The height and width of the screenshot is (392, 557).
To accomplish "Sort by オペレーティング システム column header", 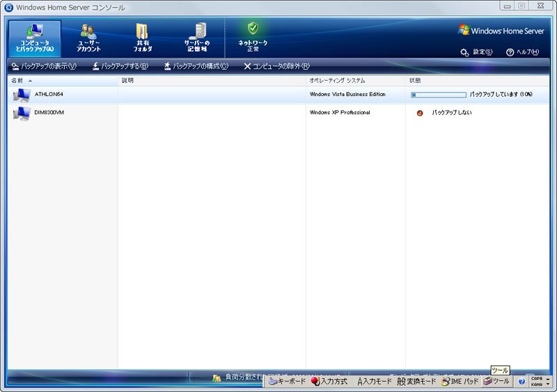I will 355,81.
